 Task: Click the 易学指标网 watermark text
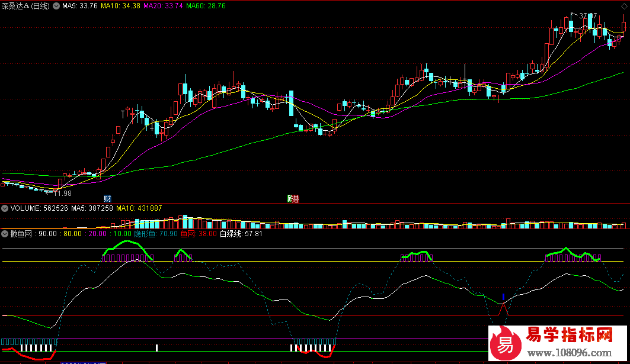(x=569, y=337)
